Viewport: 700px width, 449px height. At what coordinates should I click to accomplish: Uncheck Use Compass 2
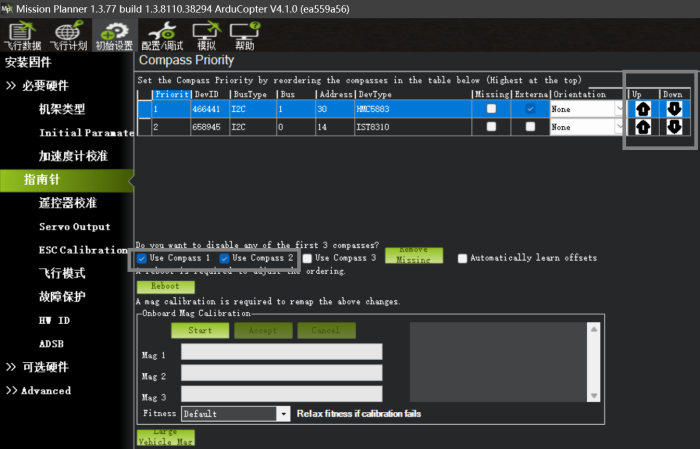[x=224, y=258]
